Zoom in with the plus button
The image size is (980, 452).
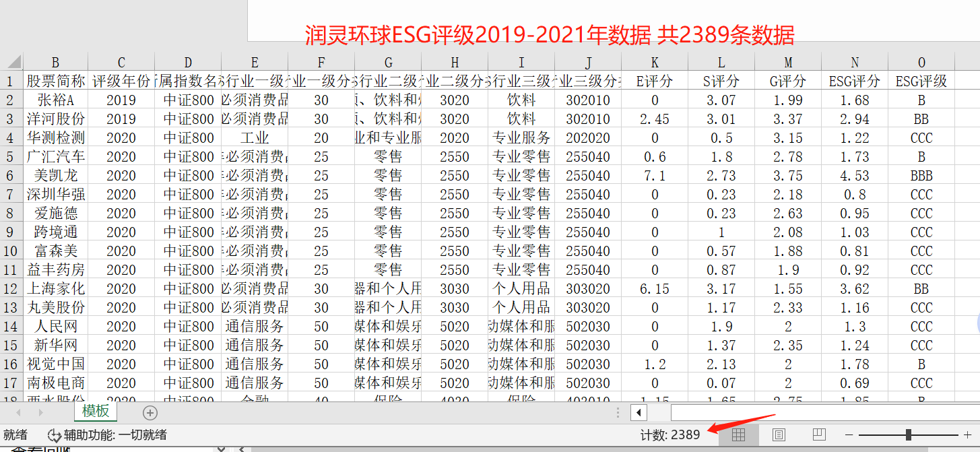click(x=968, y=434)
